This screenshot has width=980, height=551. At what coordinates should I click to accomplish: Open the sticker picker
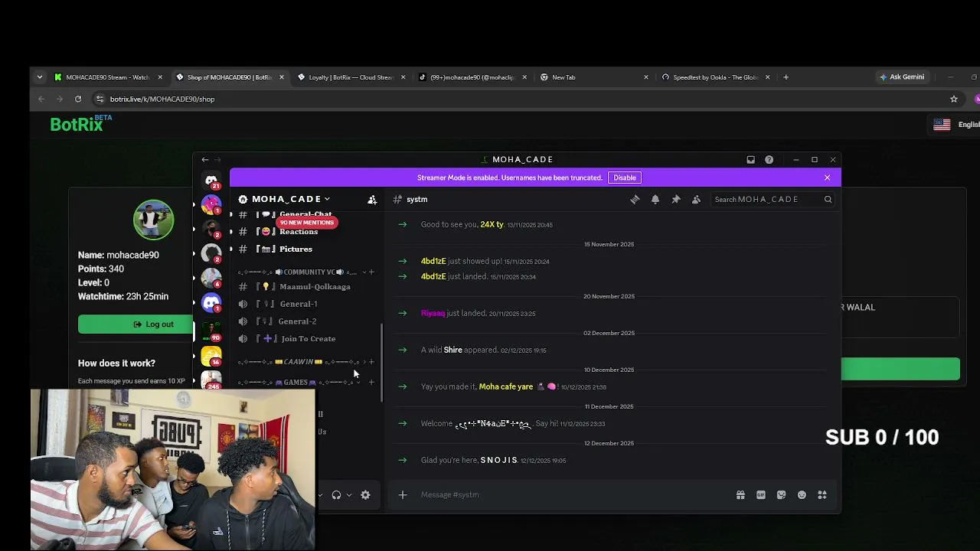coord(781,495)
